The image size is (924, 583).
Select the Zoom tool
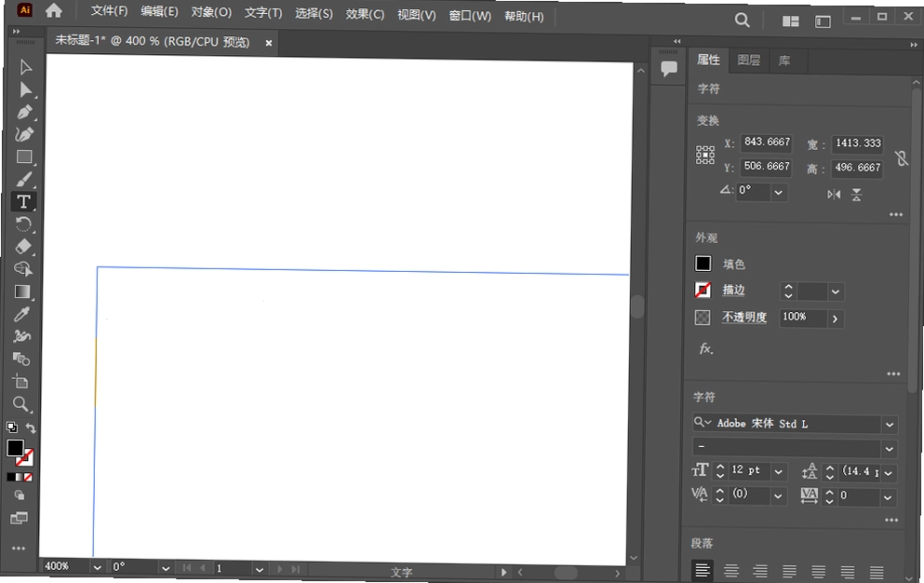click(x=20, y=404)
